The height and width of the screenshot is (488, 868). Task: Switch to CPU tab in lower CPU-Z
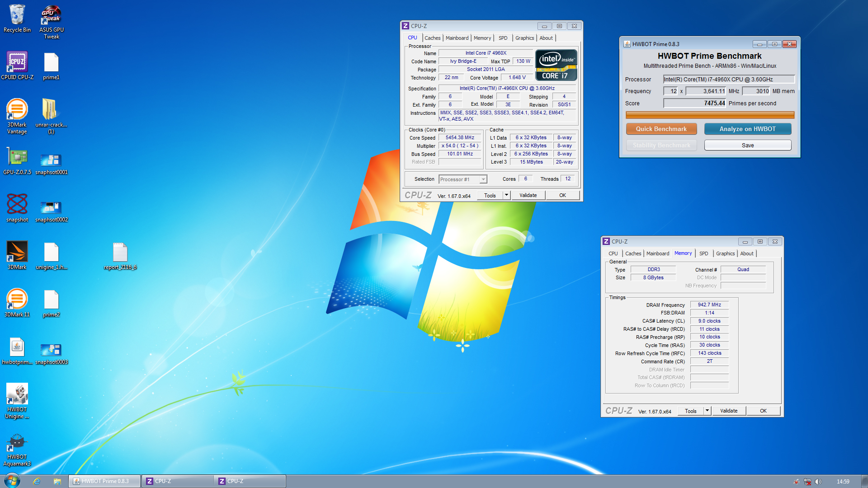[x=613, y=253]
